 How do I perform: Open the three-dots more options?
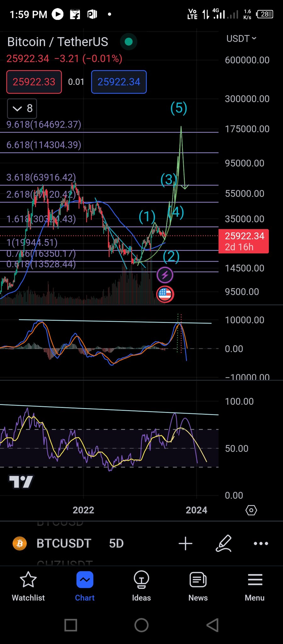click(261, 543)
